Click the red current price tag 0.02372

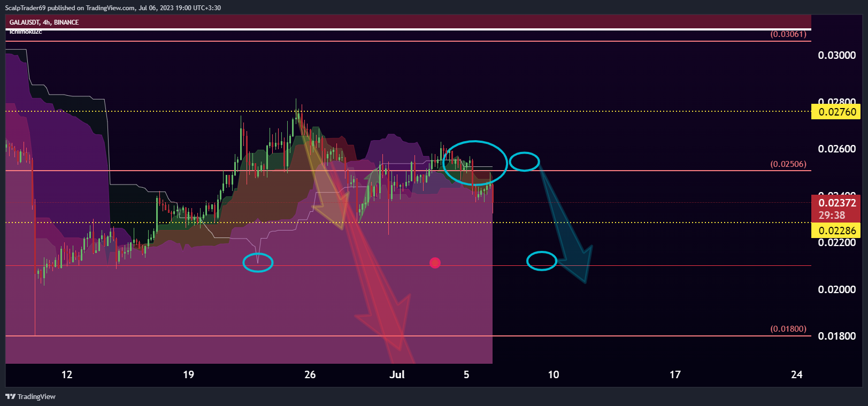point(836,203)
